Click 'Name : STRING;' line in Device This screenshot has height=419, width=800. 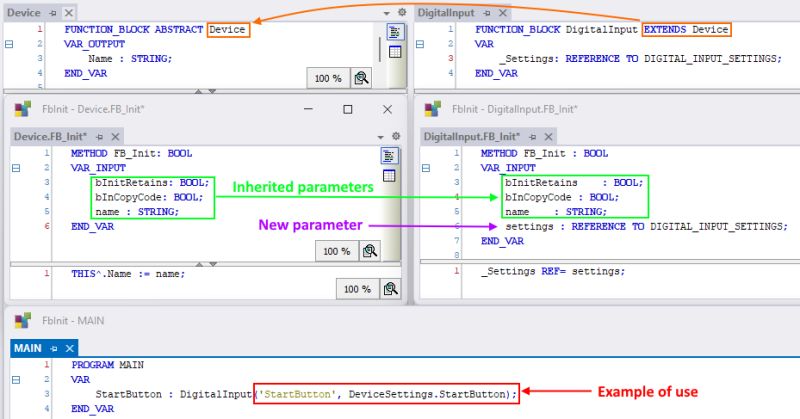[x=130, y=59]
